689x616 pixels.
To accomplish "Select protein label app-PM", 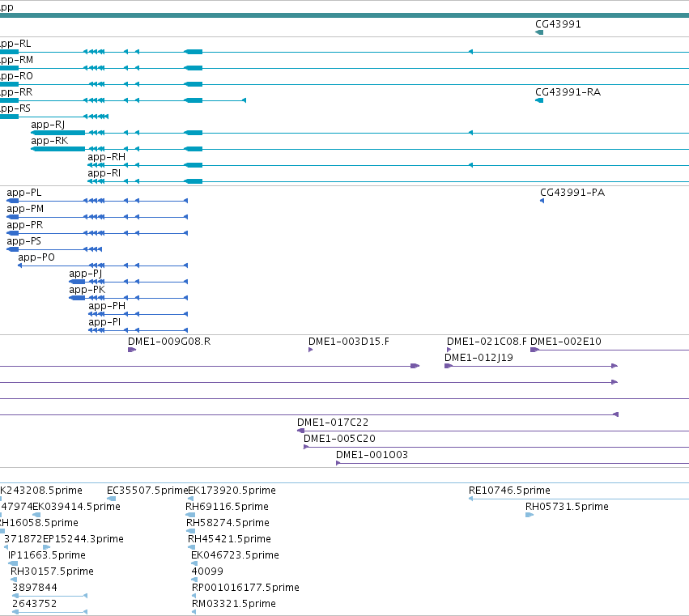I will [x=25, y=209].
